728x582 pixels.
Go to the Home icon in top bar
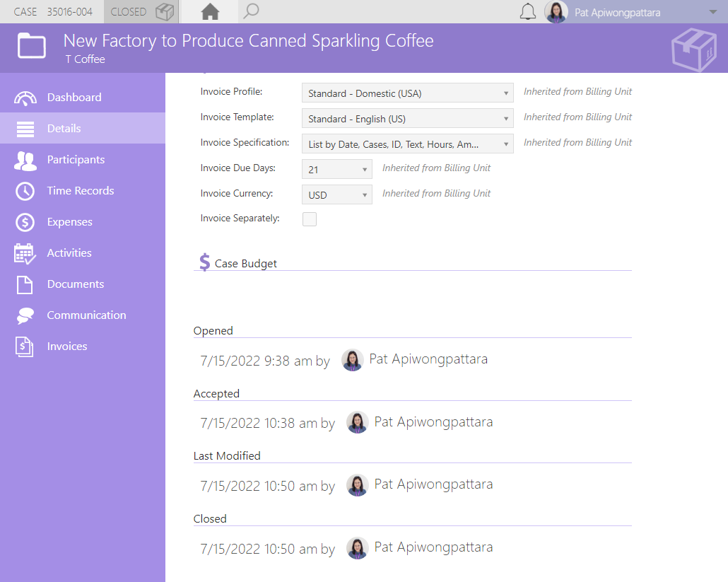[210, 11]
